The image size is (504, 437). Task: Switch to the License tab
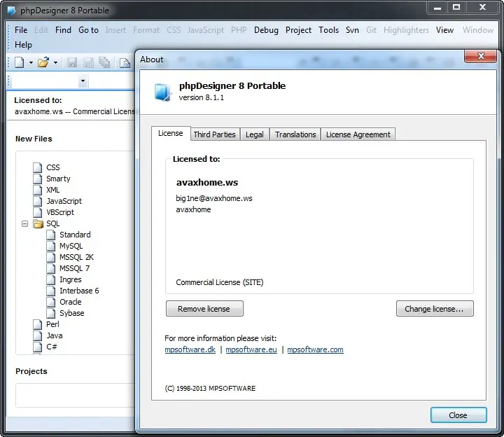pyautogui.click(x=171, y=134)
